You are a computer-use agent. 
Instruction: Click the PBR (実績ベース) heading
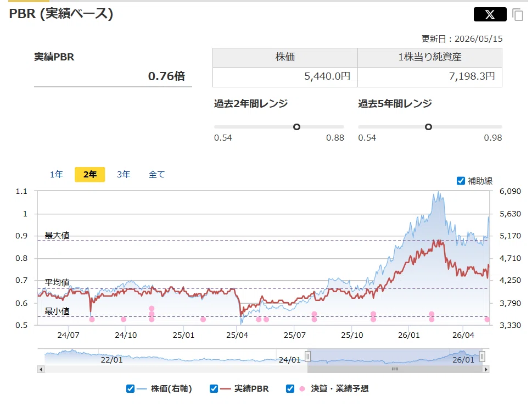click(61, 14)
